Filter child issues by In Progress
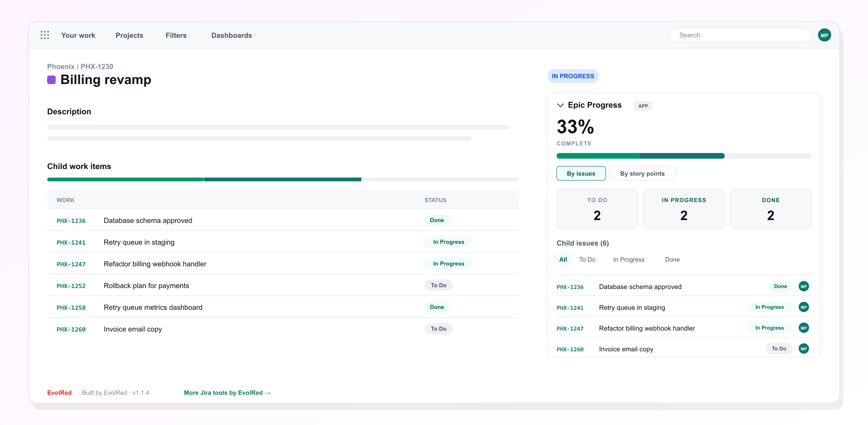 (629, 259)
